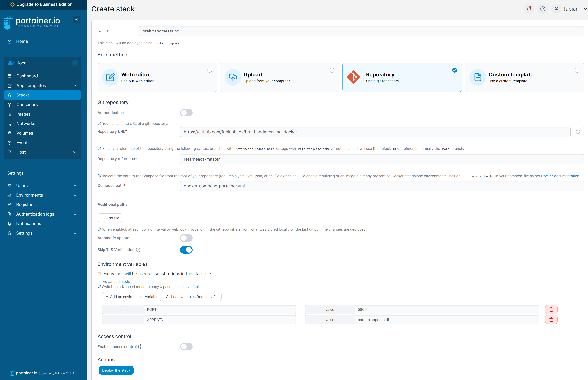This screenshot has height=380, width=588.
Task: Expand the Host menu chevron
Action: 75,152
